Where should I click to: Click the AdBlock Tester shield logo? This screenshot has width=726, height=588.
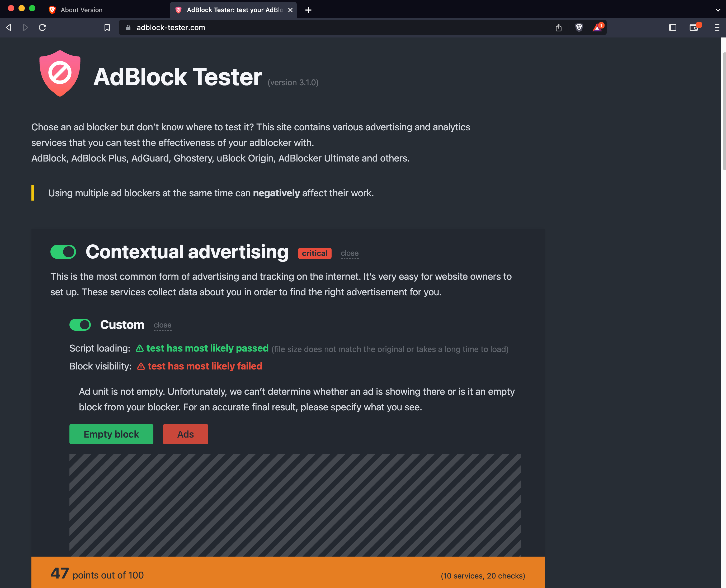60,73
